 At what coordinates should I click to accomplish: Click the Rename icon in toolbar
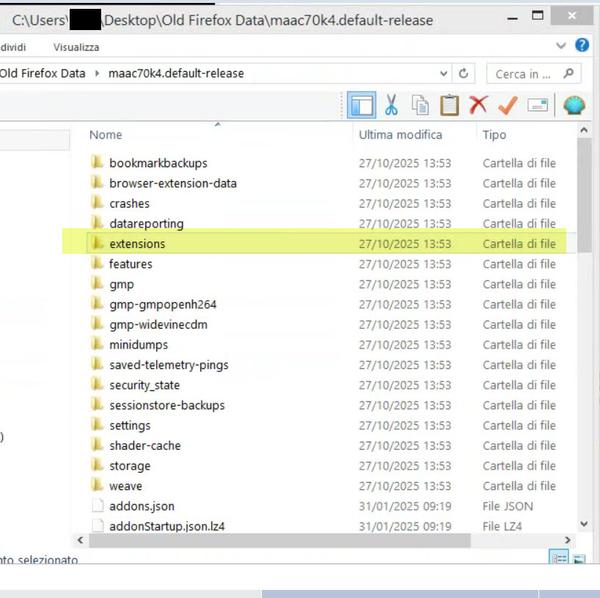coord(538,105)
